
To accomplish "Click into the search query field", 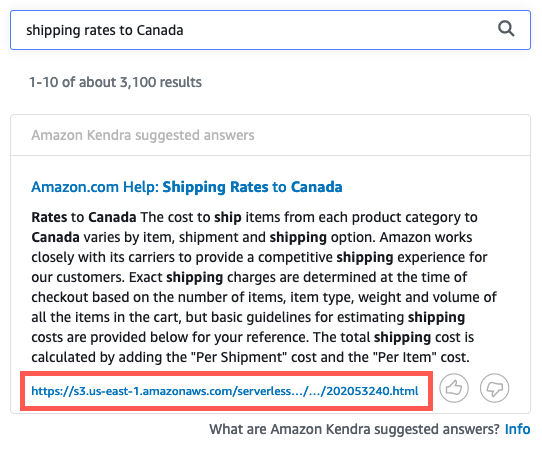I will [x=270, y=30].
